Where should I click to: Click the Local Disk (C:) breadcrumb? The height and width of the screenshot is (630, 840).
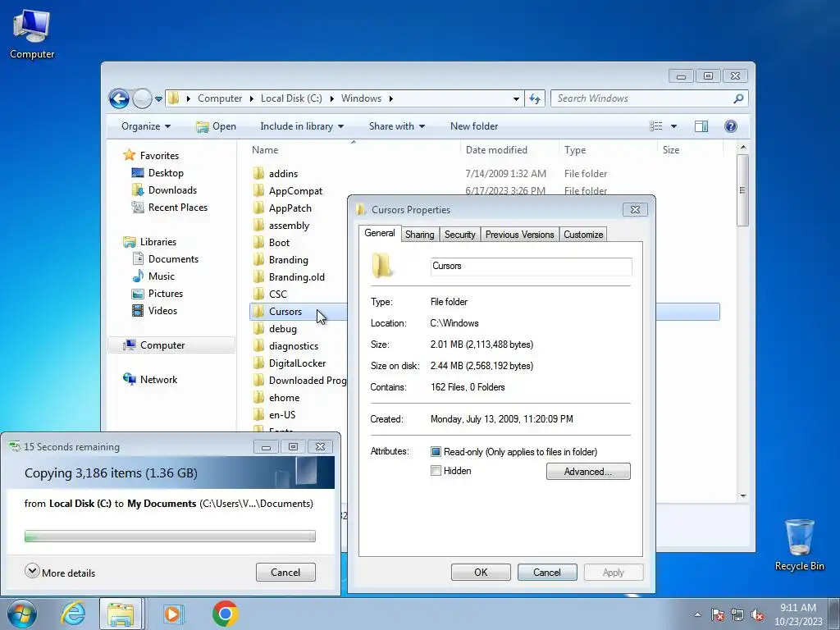click(291, 98)
